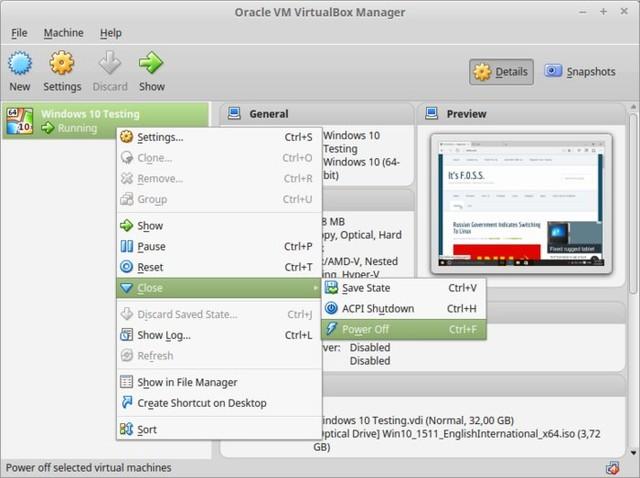Click the green Show arrow in toolbar
This screenshot has height=478, width=640.
(151, 68)
